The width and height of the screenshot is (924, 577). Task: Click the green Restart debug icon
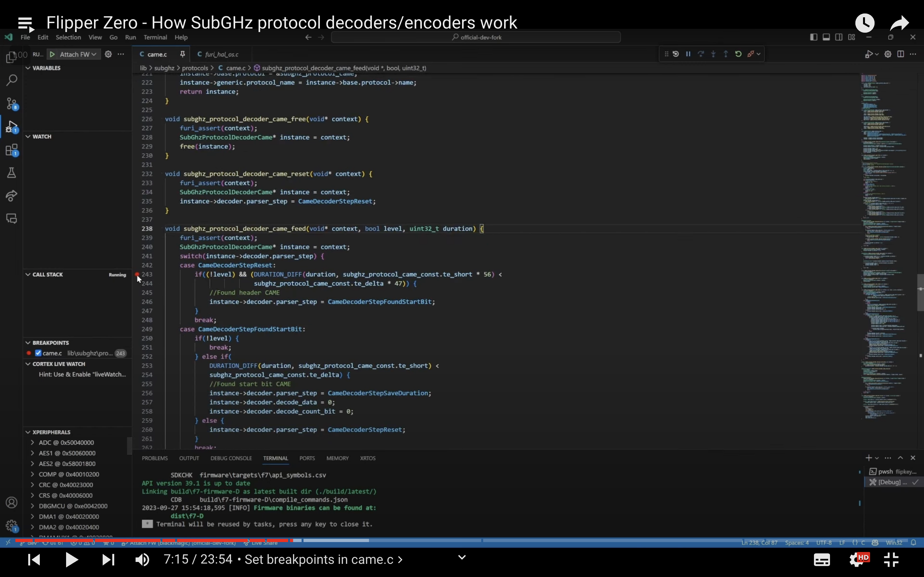point(738,54)
